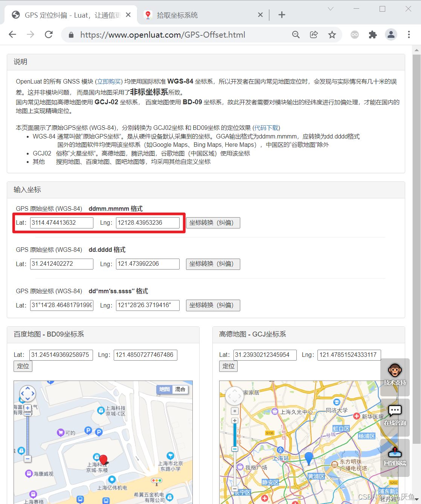
Task: Click the Gaode map zoom slider handle
Action: 235,449
